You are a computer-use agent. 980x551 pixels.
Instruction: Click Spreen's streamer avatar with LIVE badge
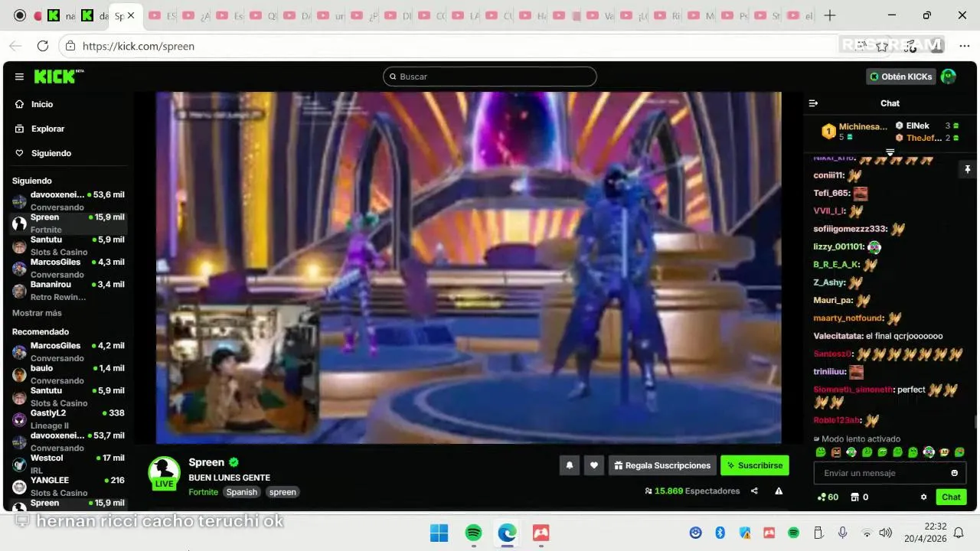click(x=164, y=474)
